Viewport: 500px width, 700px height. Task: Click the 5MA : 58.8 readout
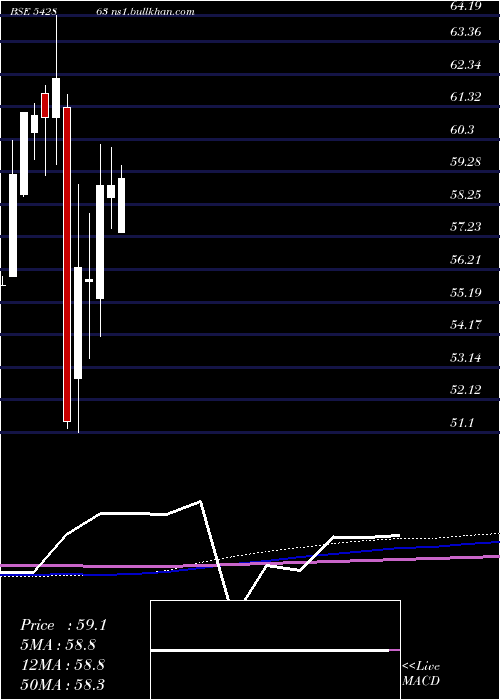(x=58, y=645)
